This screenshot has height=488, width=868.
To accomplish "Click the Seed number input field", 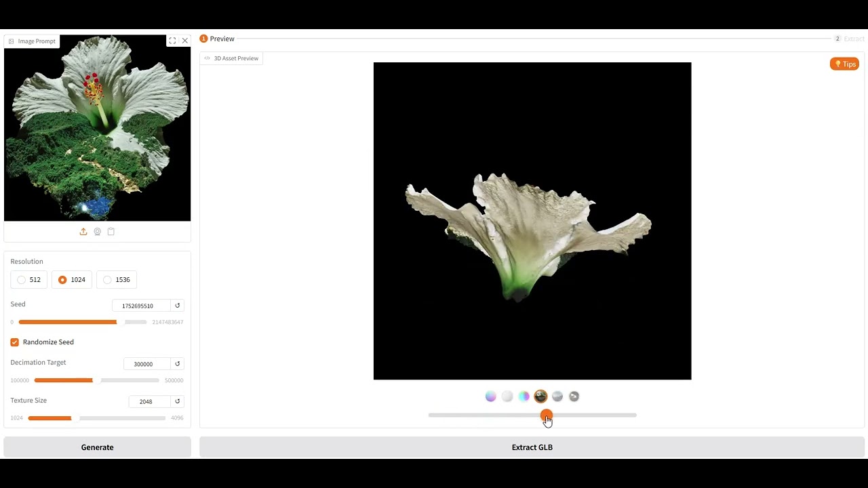I will point(141,306).
